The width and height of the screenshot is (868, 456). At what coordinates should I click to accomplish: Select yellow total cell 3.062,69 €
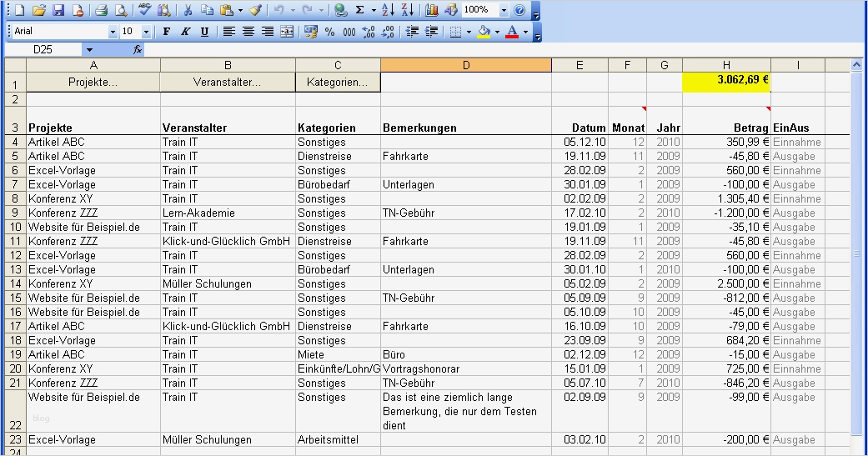point(726,82)
